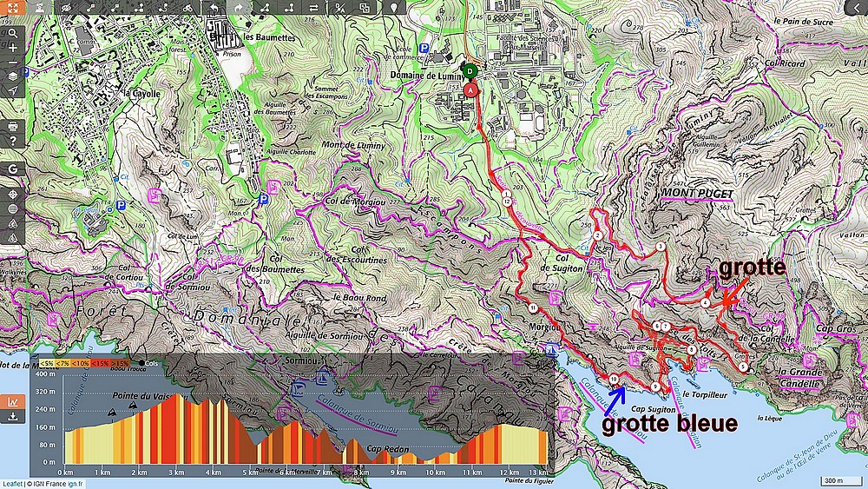The image size is (868, 489).
Task: Click the "MONT PUGET" map label
Action: click(698, 194)
